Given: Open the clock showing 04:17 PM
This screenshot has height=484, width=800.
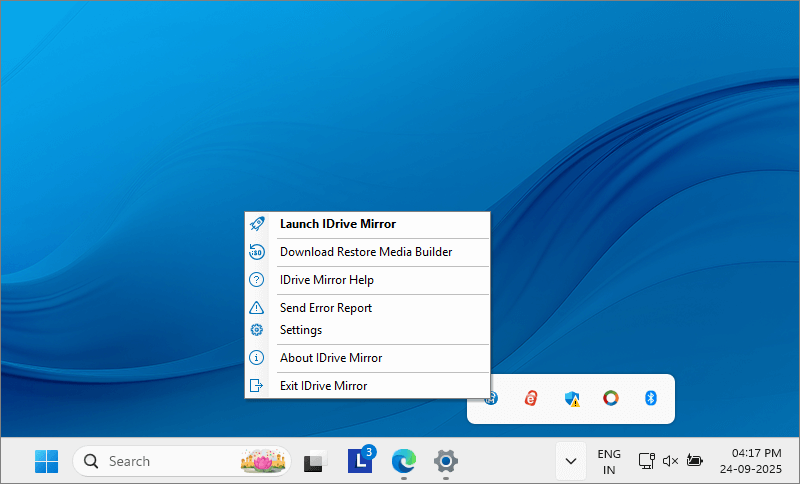Looking at the screenshot, I should (751, 461).
